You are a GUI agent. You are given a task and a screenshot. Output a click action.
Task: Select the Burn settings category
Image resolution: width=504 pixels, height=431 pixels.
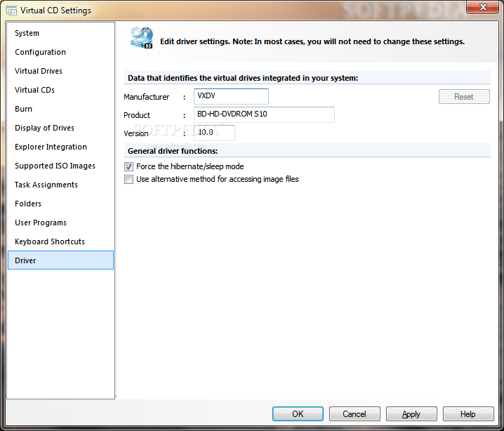60,109
